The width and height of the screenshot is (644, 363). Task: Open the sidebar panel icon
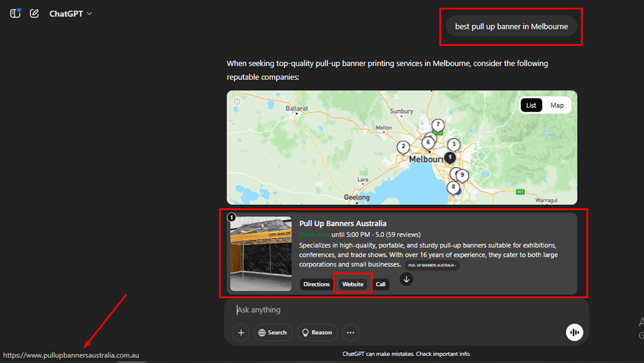click(x=15, y=14)
